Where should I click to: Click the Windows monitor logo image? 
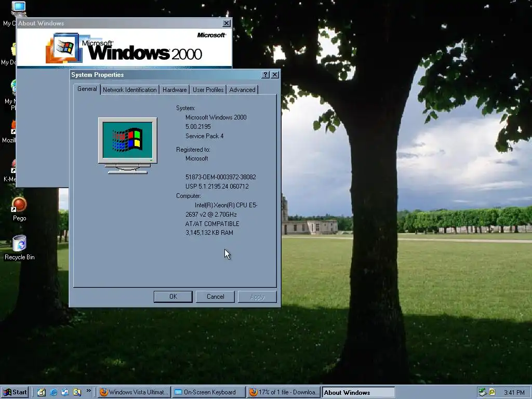(128, 145)
